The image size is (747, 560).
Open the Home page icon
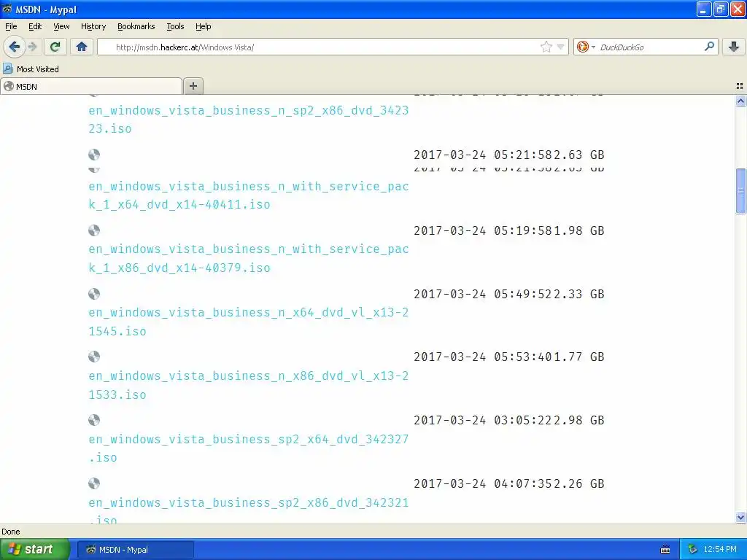tap(82, 47)
